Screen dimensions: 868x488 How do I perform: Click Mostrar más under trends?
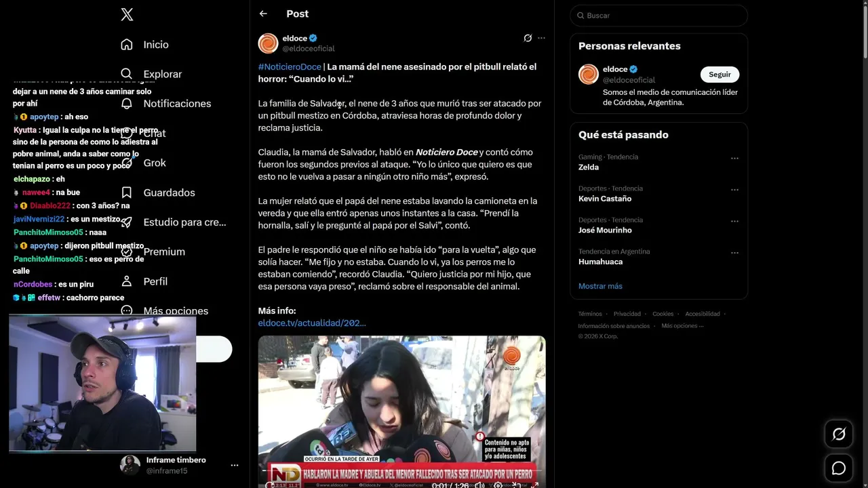pos(600,286)
